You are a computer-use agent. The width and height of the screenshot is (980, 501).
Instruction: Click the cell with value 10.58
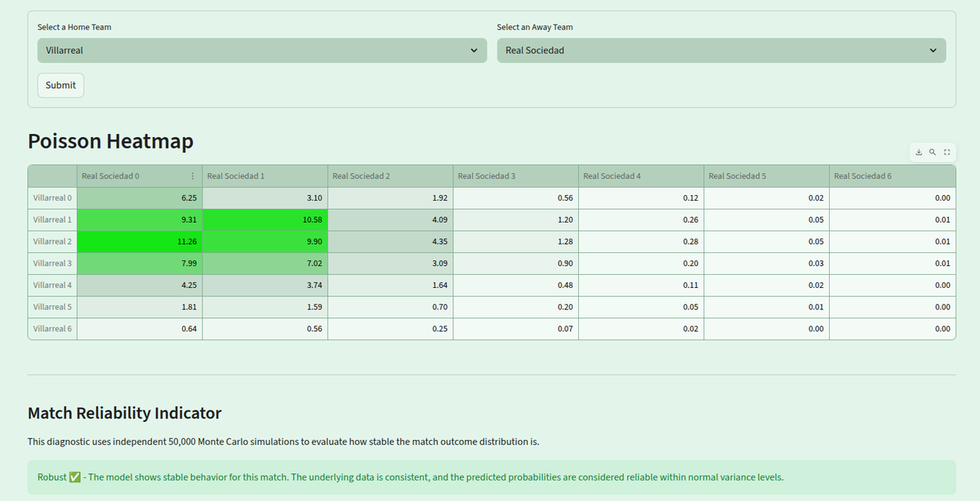pyautogui.click(x=265, y=220)
